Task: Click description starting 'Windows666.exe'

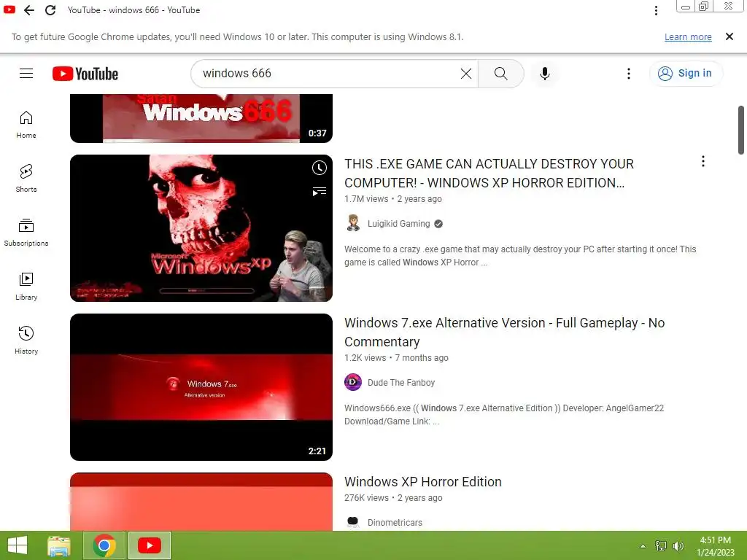Action: (504, 415)
